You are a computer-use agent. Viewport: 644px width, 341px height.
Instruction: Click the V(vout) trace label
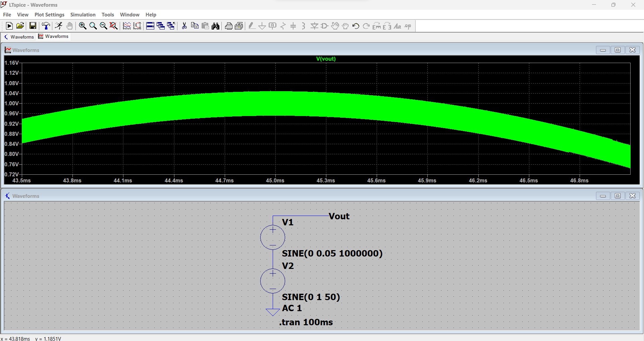point(326,59)
